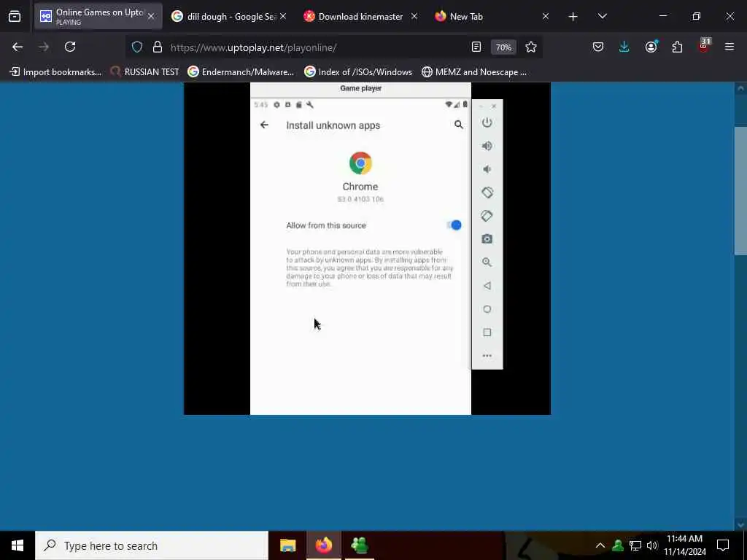This screenshot has height=560, width=747.
Task: Open the Pocket save icon
Action: 598,47
